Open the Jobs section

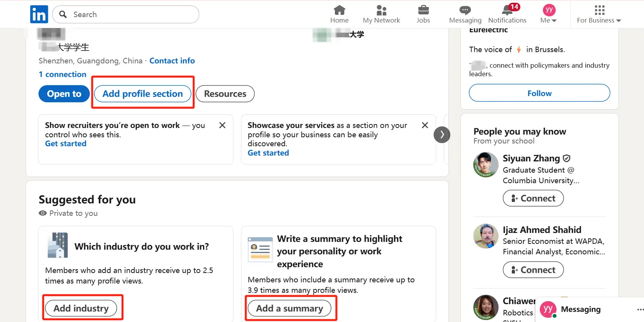(x=423, y=14)
